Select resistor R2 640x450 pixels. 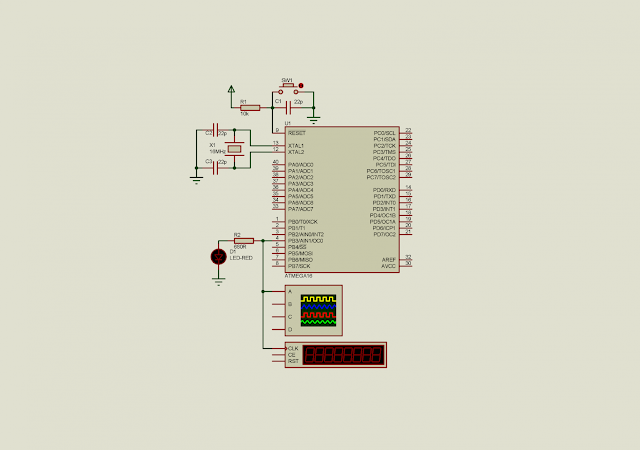pos(244,241)
